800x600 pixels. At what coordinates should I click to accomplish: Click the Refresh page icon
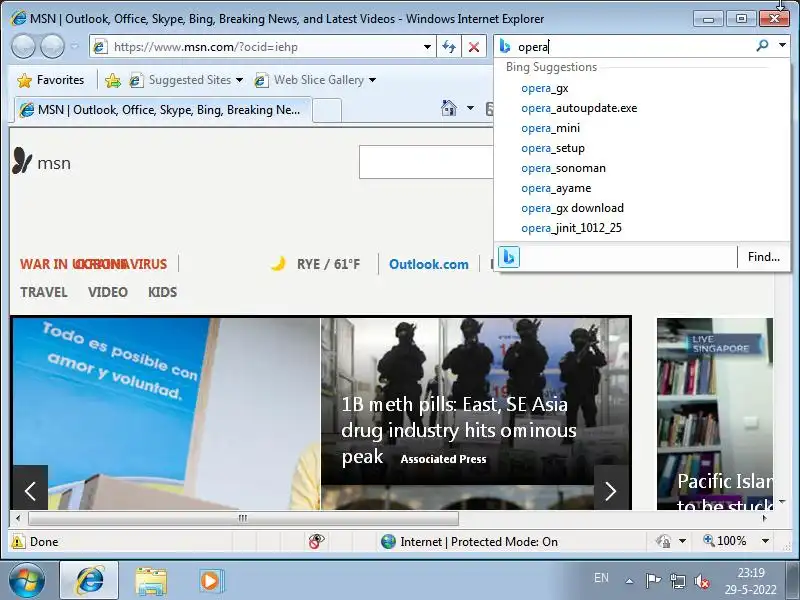(x=449, y=47)
